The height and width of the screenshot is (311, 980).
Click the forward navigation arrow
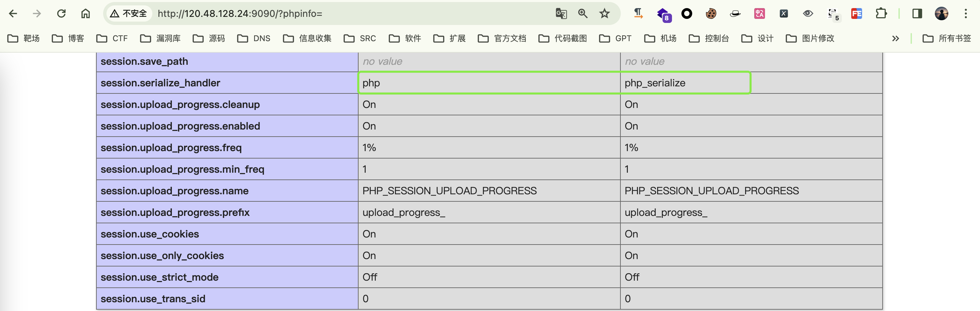tap(37, 14)
